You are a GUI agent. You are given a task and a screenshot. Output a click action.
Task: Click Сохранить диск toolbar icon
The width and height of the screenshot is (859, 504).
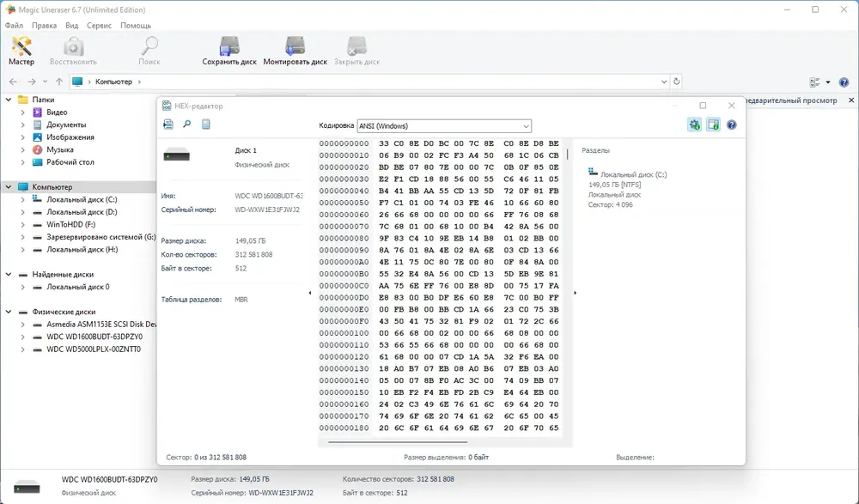tap(229, 51)
